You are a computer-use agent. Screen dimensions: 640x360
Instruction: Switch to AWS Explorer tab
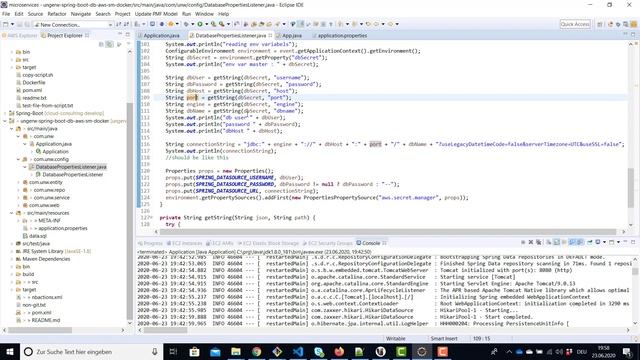click(20, 36)
